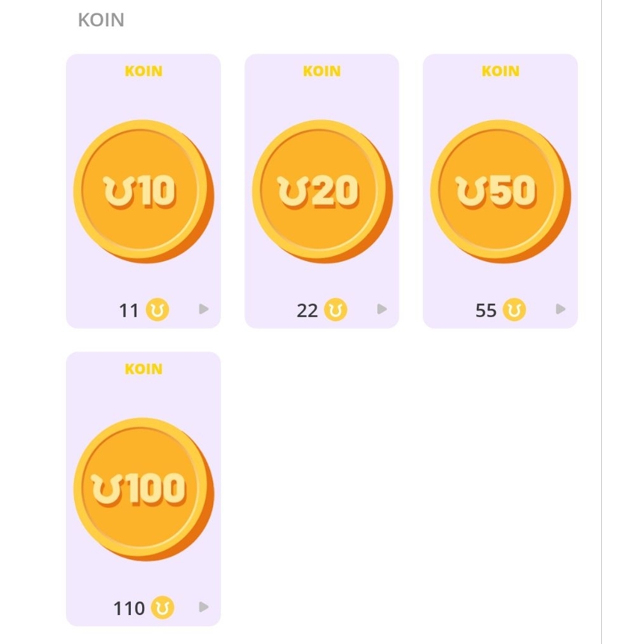
Task: Open the KOIN label on the first card
Action: coord(143,71)
